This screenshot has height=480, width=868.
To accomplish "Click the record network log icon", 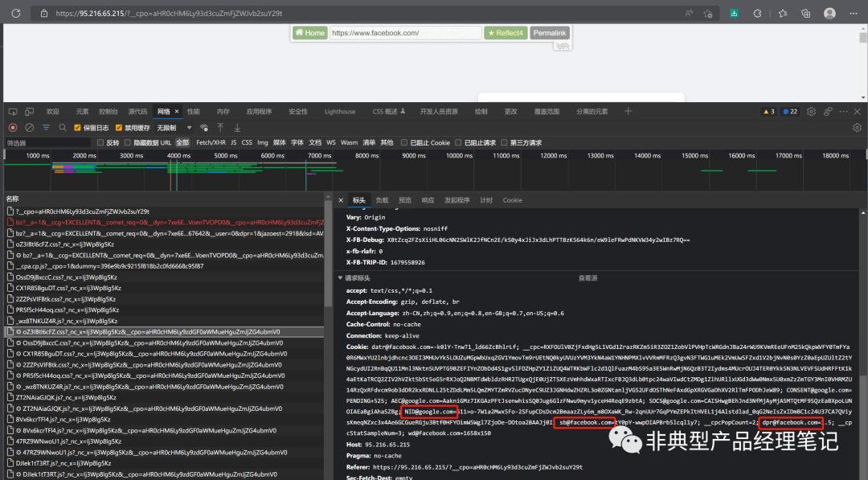I will 13,127.
